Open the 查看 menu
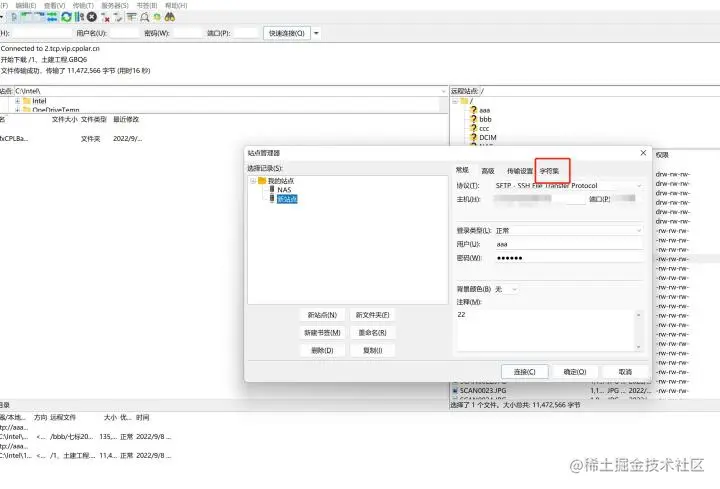This screenshot has height=489, width=720. 54,5
